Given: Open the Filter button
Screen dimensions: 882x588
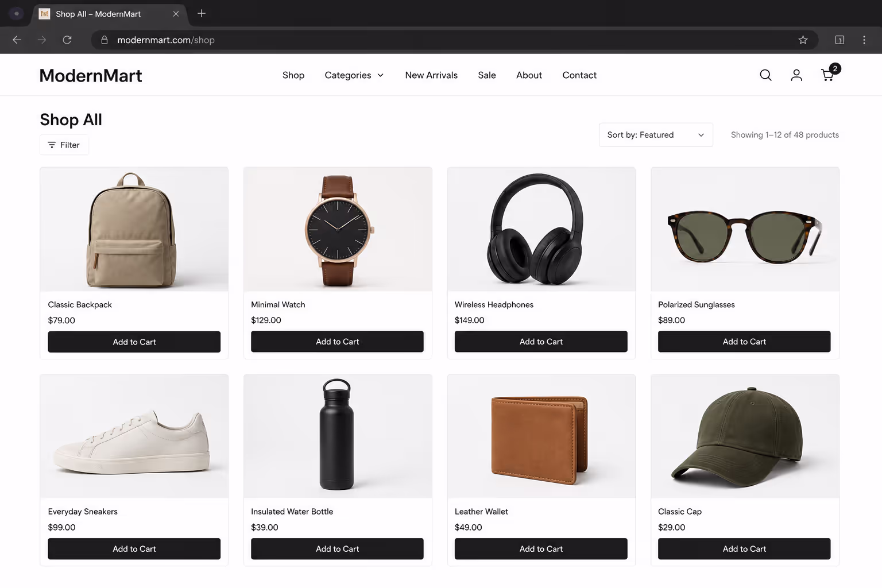Looking at the screenshot, I should (x=64, y=145).
